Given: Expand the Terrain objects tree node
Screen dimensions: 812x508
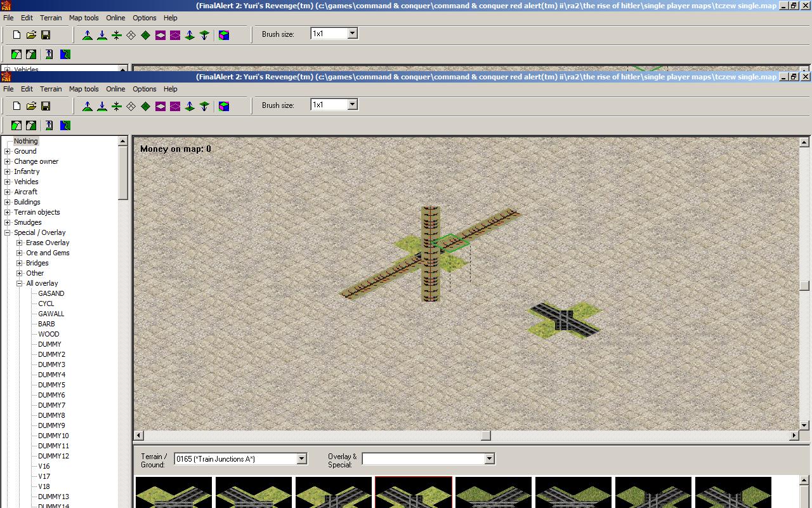Looking at the screenshot, I should point(8,212).
